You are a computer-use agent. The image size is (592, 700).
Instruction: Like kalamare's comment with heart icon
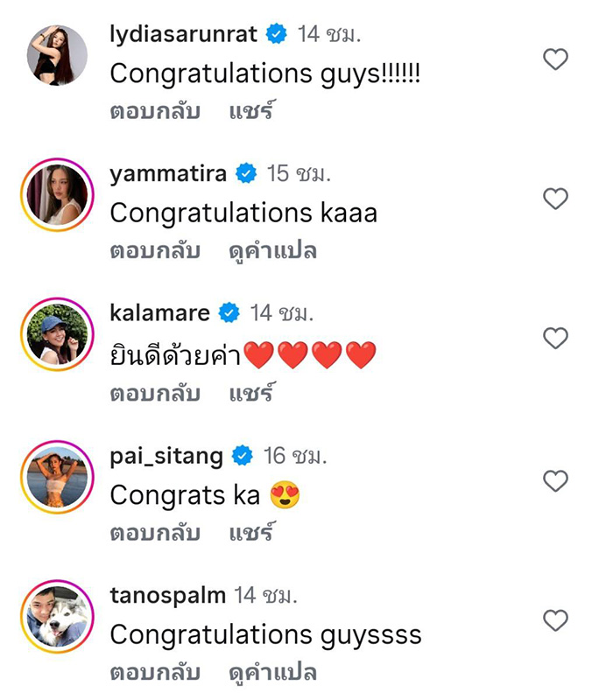[555, 338]
